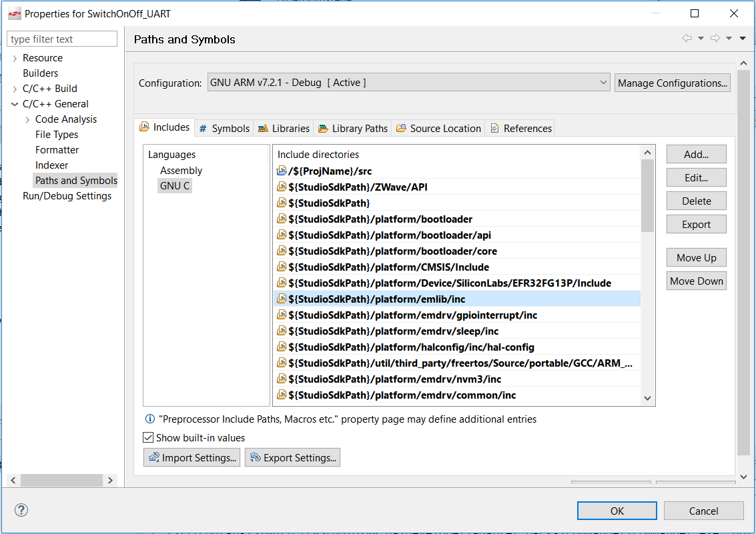
Task: Click the Manage Configurations button
Action: click(x=672, y=82)
